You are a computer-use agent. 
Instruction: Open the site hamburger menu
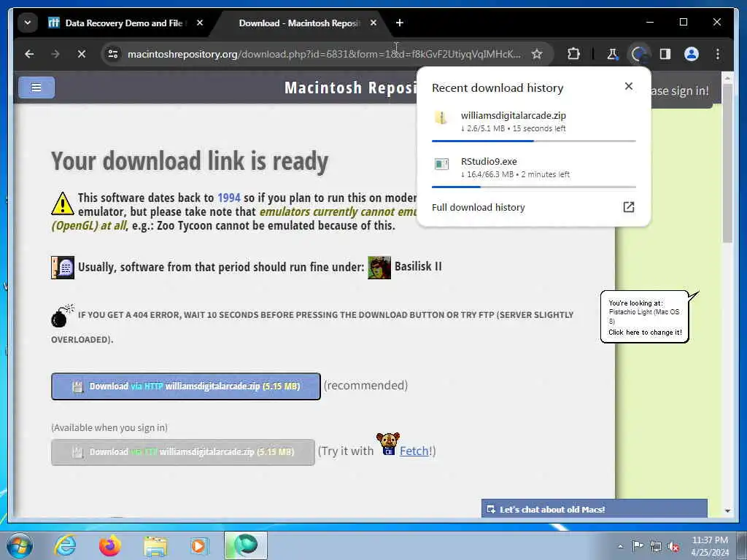click(x=36, y=87)
